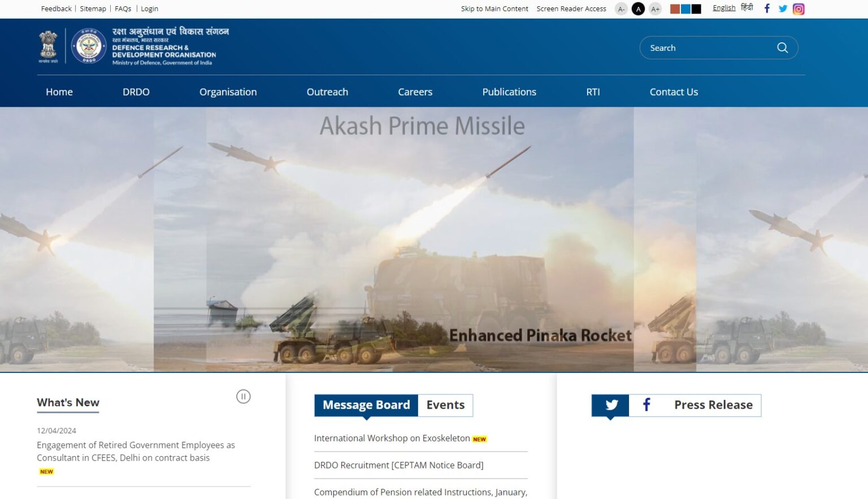Screen dimensions: 868x499
Task: Open the DRDO Facebook page icon
Action: click(x=767, y=8)
